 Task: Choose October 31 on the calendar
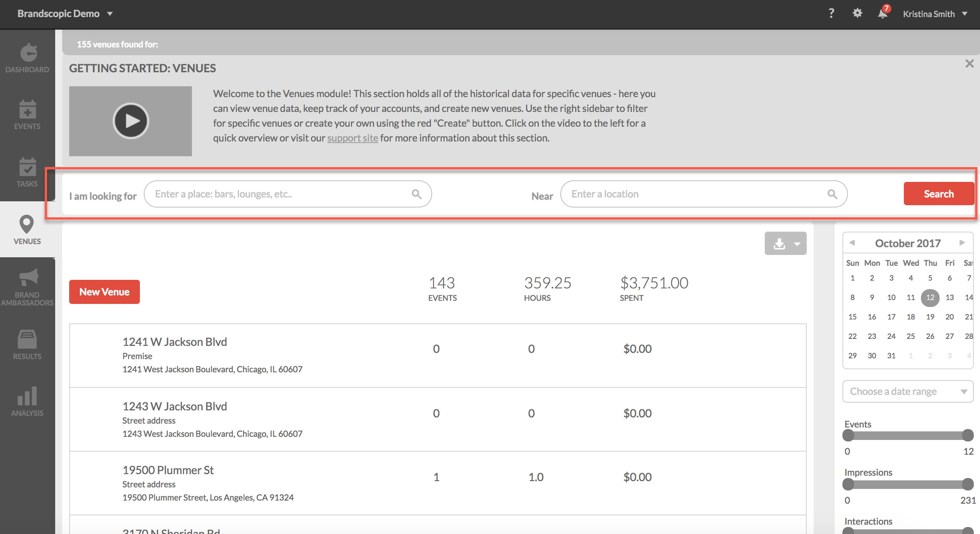[x=891, y=356]
